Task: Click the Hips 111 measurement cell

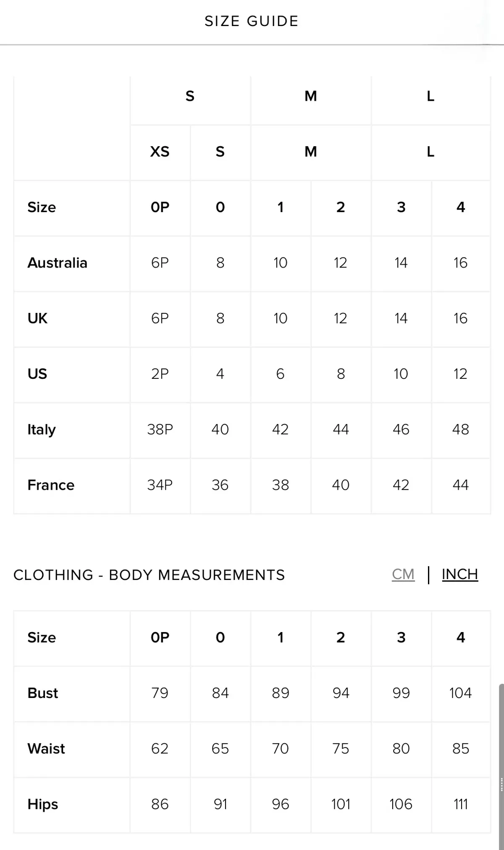Action: click(460, 804)
